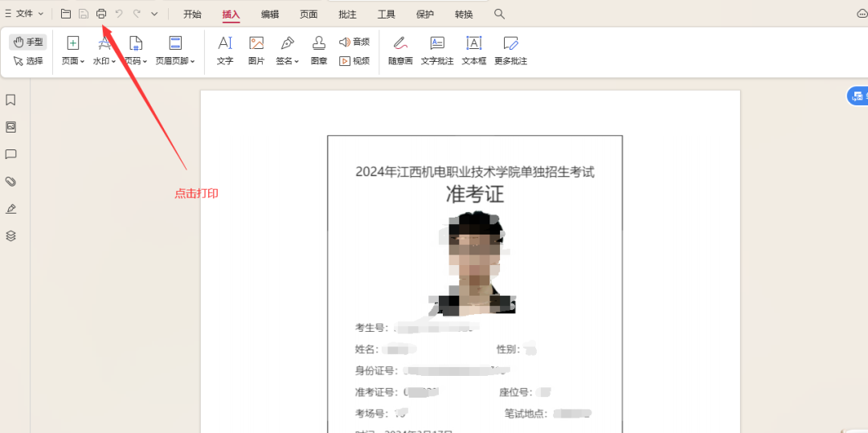
Task: Switch to the 页面 tab
Action: [x=309, y=14]
